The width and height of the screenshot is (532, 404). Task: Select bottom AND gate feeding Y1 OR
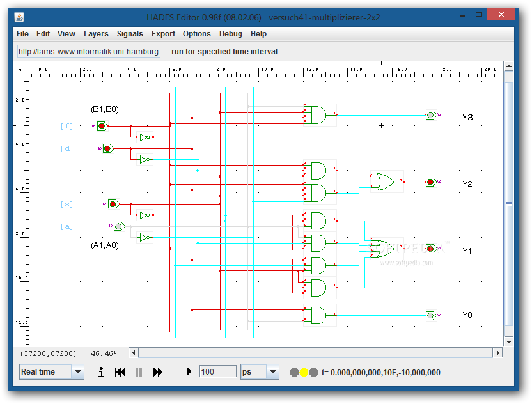click(x=319, y=288)
